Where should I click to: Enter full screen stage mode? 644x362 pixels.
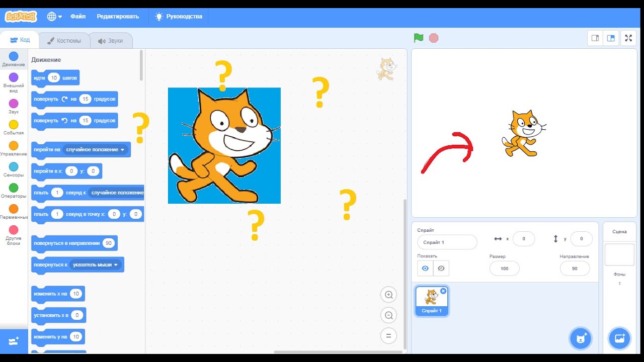tap(628, 38)
